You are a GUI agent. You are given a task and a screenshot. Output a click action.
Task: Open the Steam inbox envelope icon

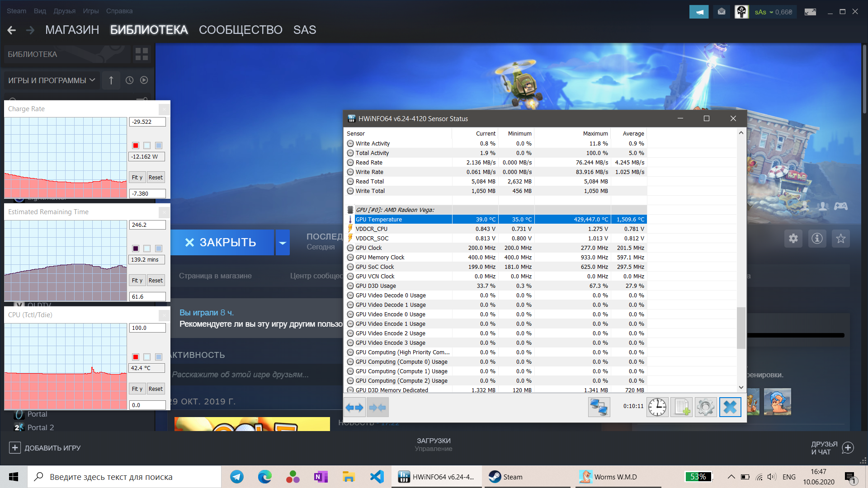coord(722,12)
